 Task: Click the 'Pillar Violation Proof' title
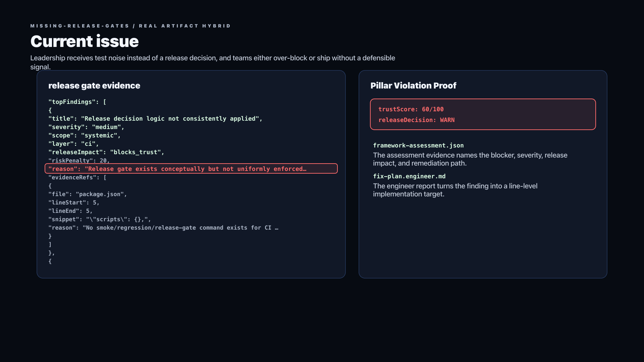[x=413, y=85]
